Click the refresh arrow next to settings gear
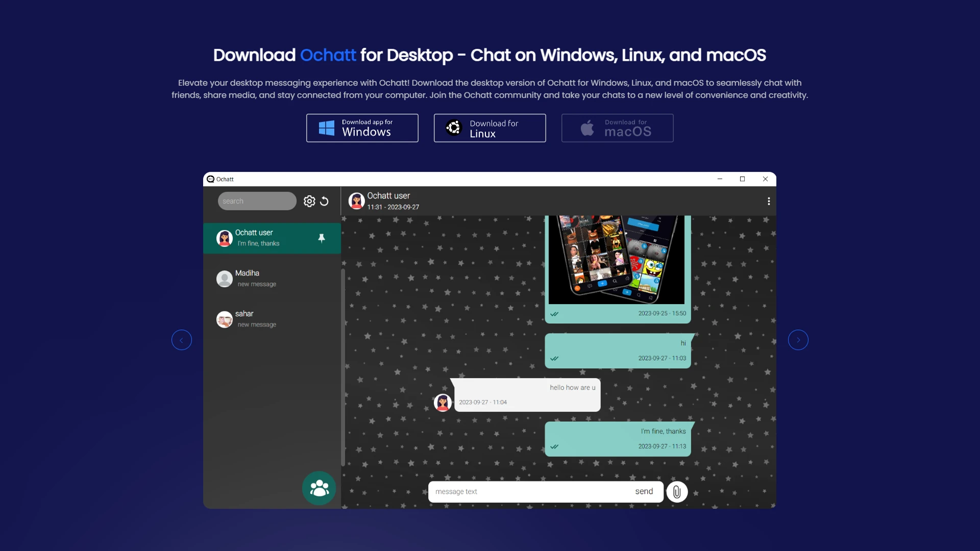Image resolution: width=980 pixels, height=551 pixels. point(324,201)
